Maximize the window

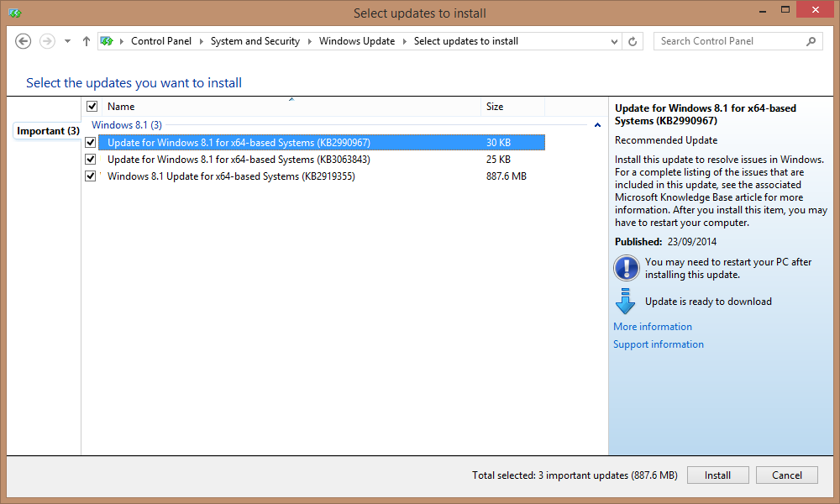point(785,9)
